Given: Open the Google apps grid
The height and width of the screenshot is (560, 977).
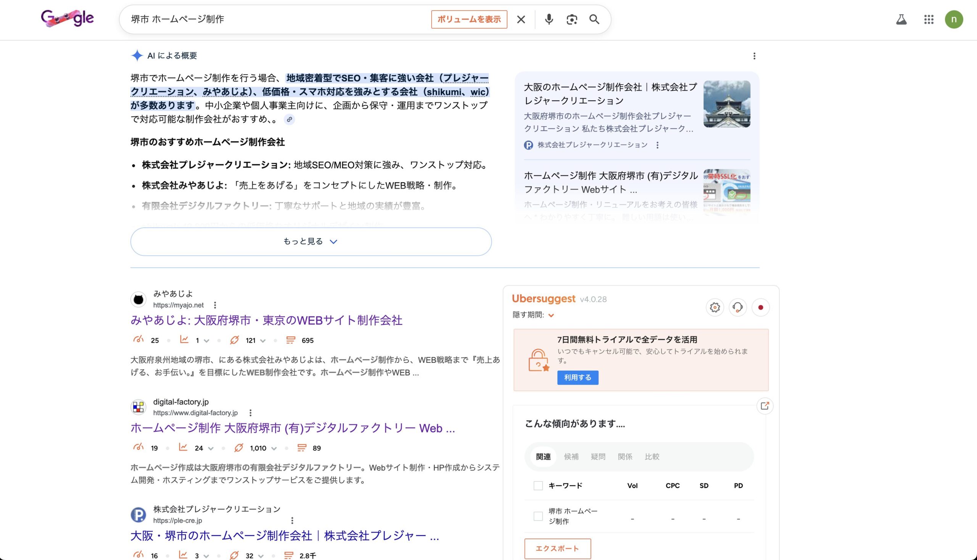Looking at the screenshot, I should coord(929,19).
